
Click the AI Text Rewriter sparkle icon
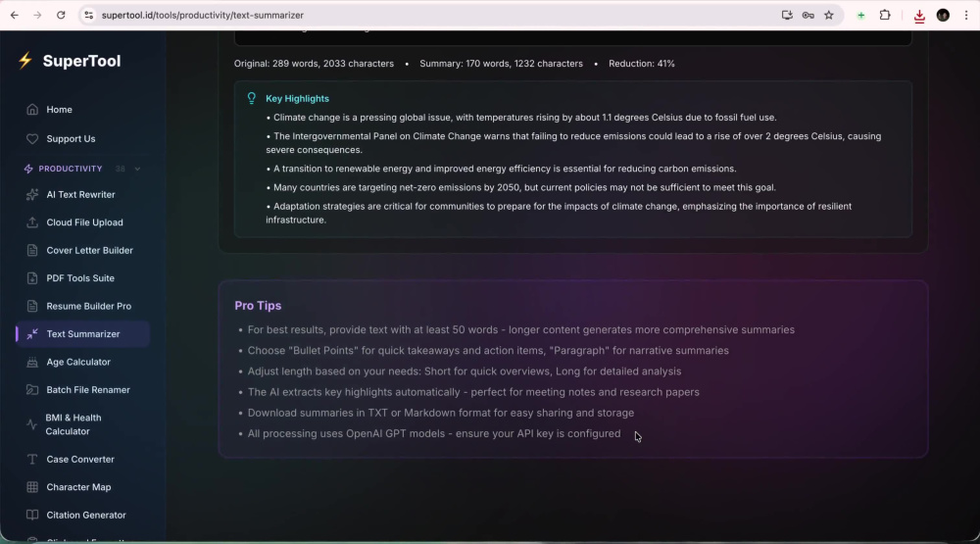tap(32, 194)
